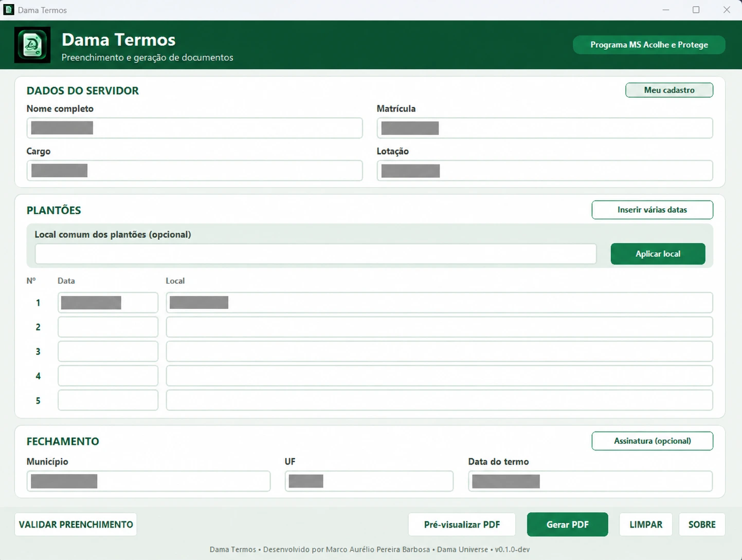Select the Local field of plantão 4
The height and width of the screenshot is (560, 742).
(x=439, y=376)
